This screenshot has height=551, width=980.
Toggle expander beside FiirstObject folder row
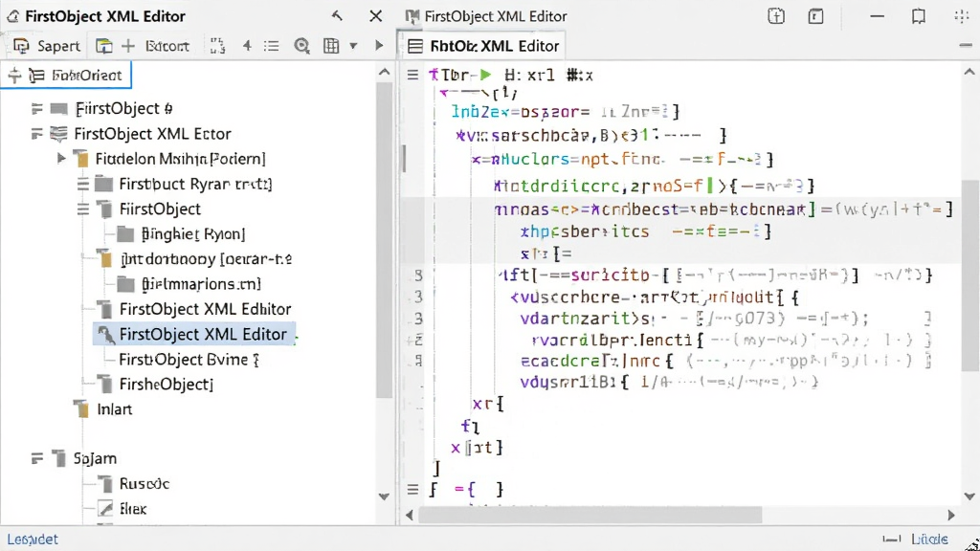pyautogui.click(x=83, y=209)
